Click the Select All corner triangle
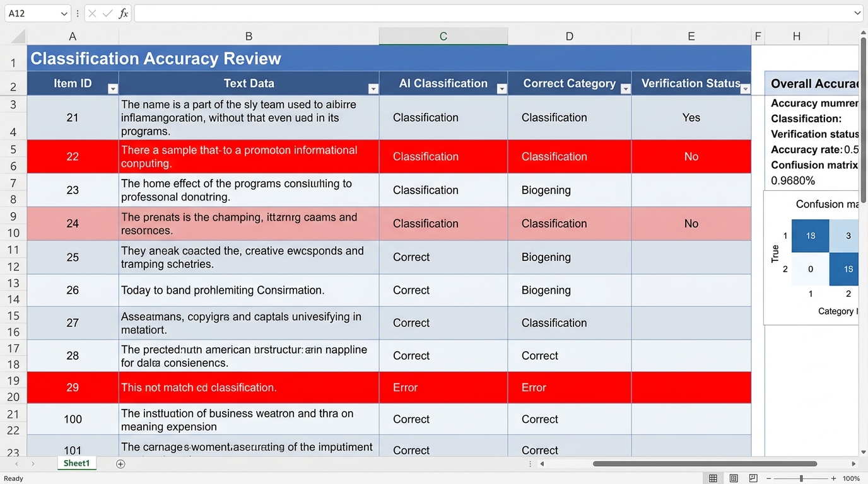Image resolution: width=868 pixels, height=484 pixels. click(x=18, y=37)
